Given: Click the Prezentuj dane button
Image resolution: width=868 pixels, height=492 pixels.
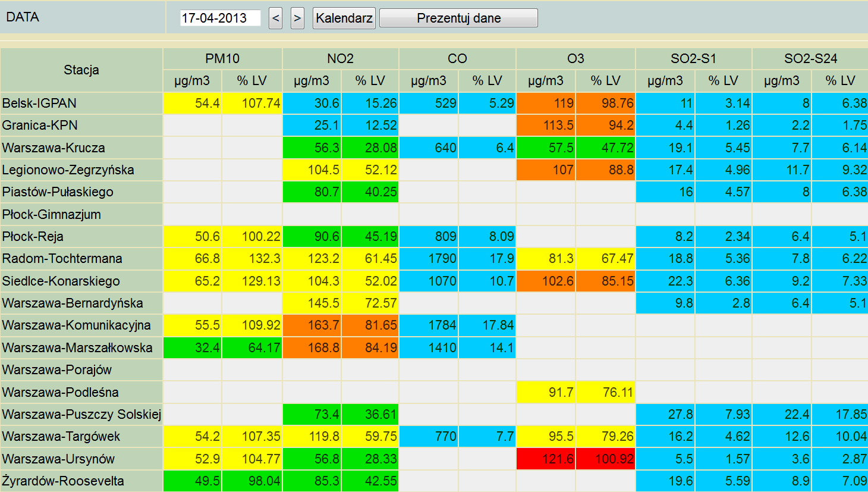Looking at the screenshot, I should (458, 18).
